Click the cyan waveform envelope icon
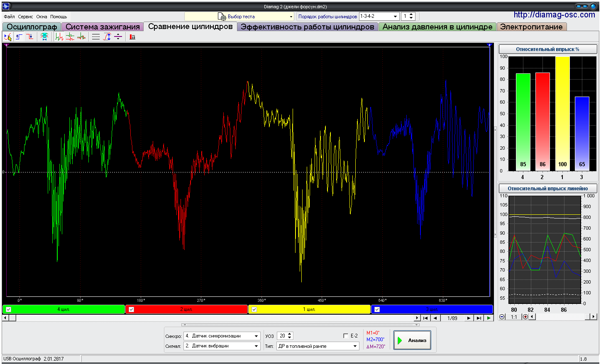This screenshot has height=364, width=601. pyautogui.click(x=44, y=37)
